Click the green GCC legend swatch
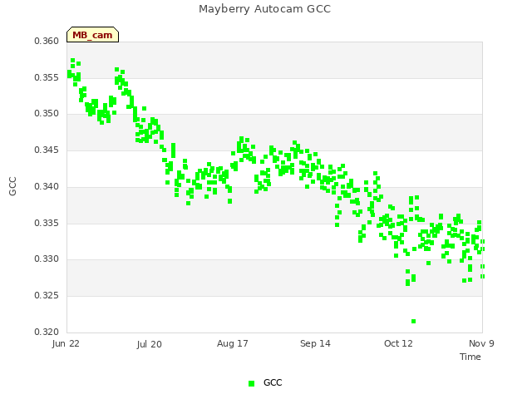Image resolution: width=532 pixels, height=399 pixels. 251,383
